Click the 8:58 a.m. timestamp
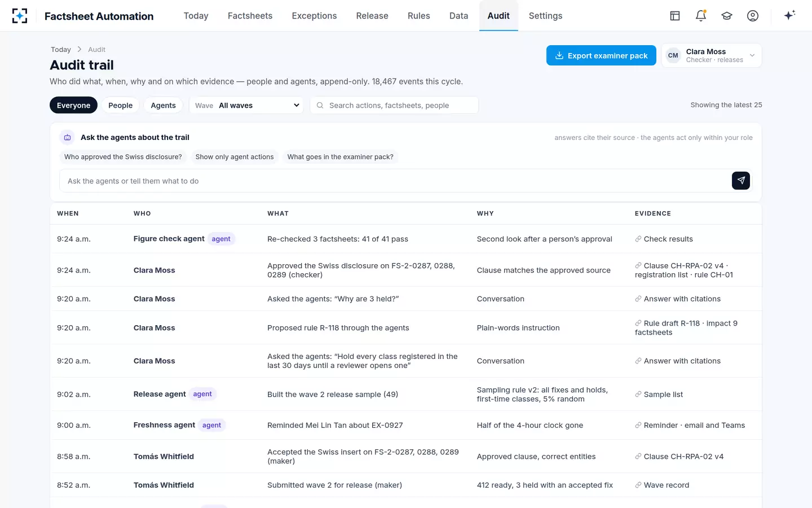 [x=74, y=457]
